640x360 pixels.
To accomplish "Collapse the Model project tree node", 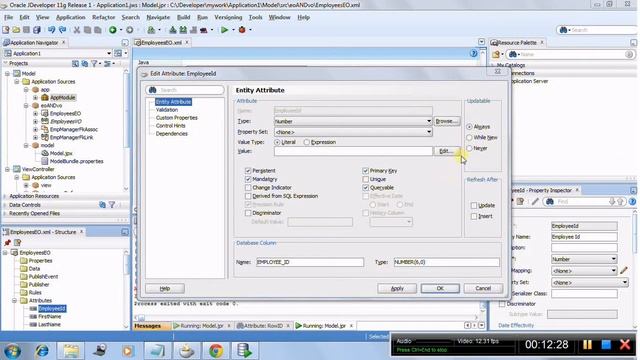I will pyautogui.click(x=7, y=74).
